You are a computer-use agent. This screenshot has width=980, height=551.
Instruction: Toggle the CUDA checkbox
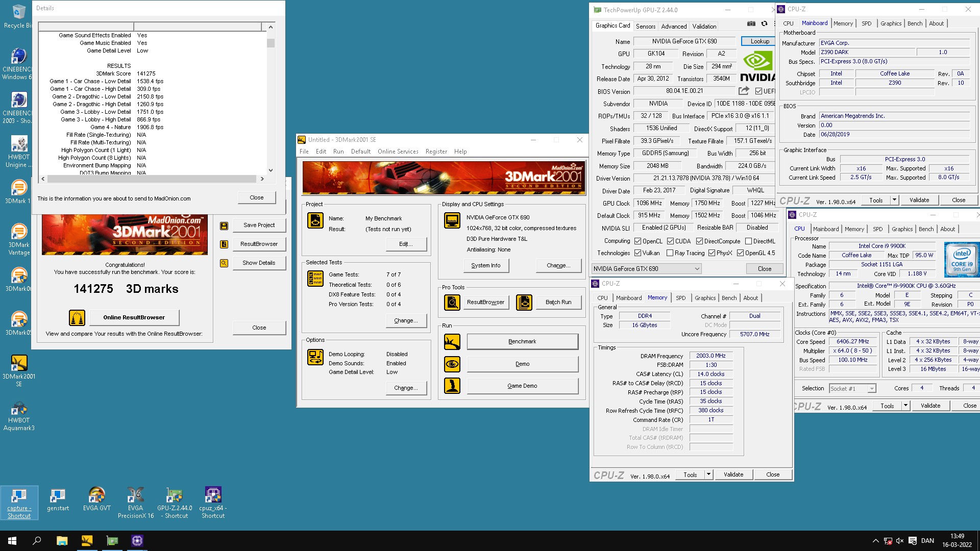(670, 241)
